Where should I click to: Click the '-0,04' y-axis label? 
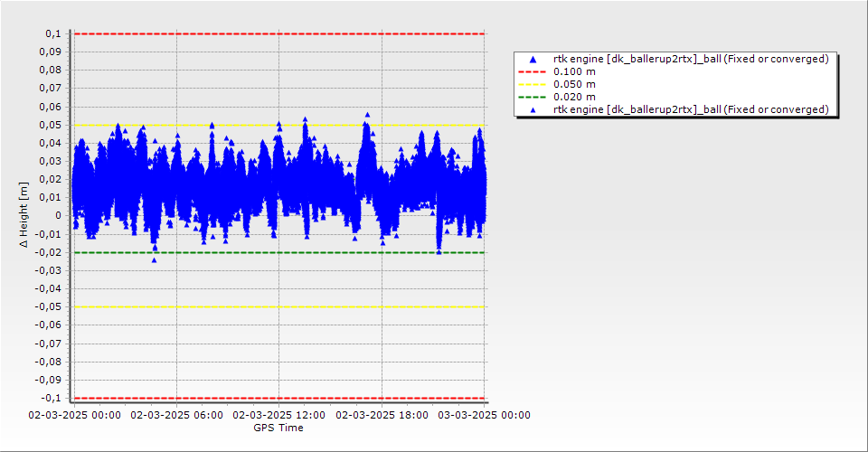[48, 288]
